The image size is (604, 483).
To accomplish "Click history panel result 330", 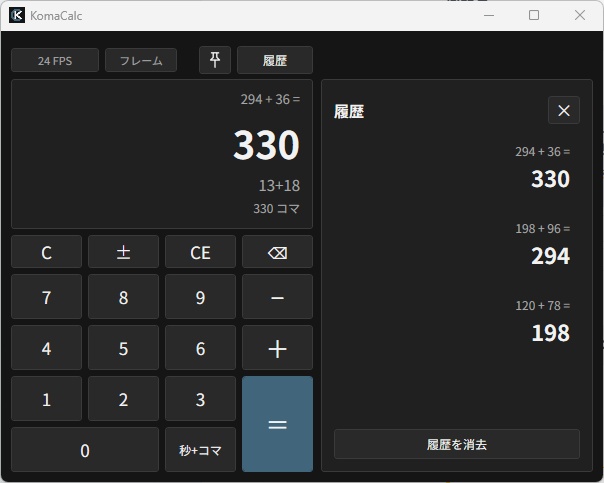I will 550,179.
